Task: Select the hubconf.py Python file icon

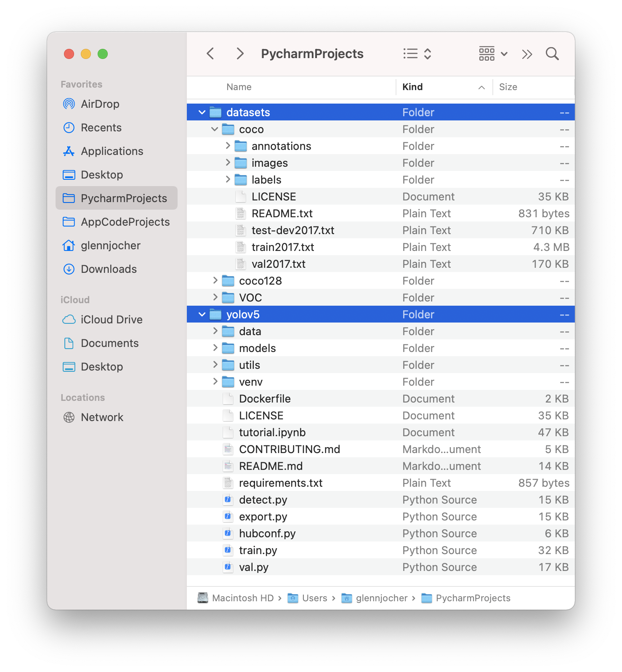Action: click(x=228, y=533)
